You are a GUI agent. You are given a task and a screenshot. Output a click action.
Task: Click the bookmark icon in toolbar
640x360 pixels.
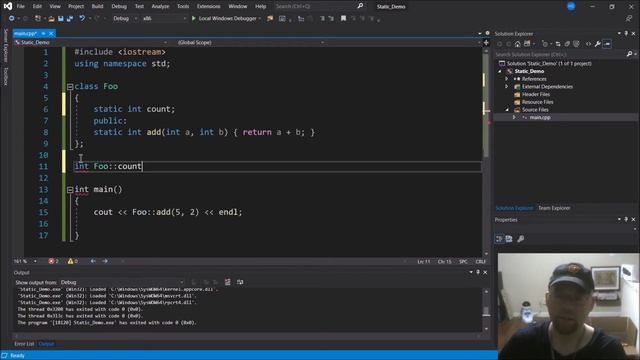point(343,18)
